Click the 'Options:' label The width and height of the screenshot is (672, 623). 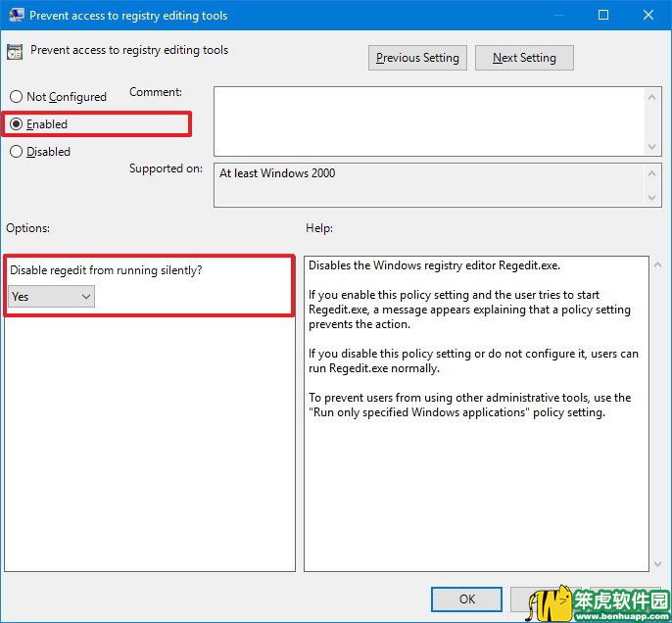click(27, 228)
